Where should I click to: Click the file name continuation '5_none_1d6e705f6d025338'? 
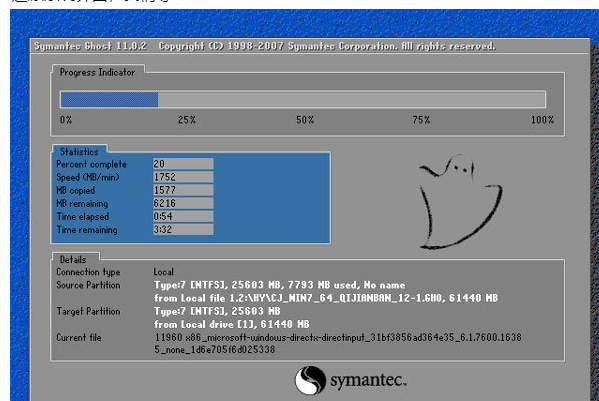tap(215, 349)
